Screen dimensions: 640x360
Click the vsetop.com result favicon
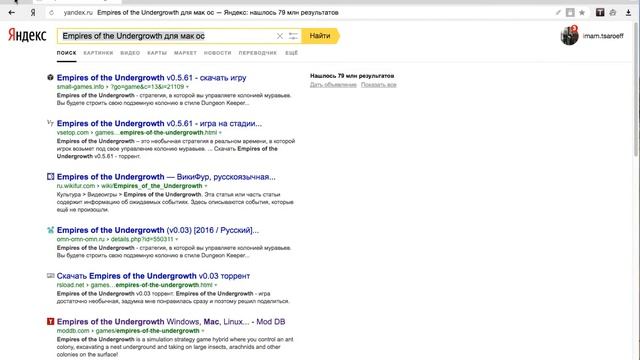50,123
